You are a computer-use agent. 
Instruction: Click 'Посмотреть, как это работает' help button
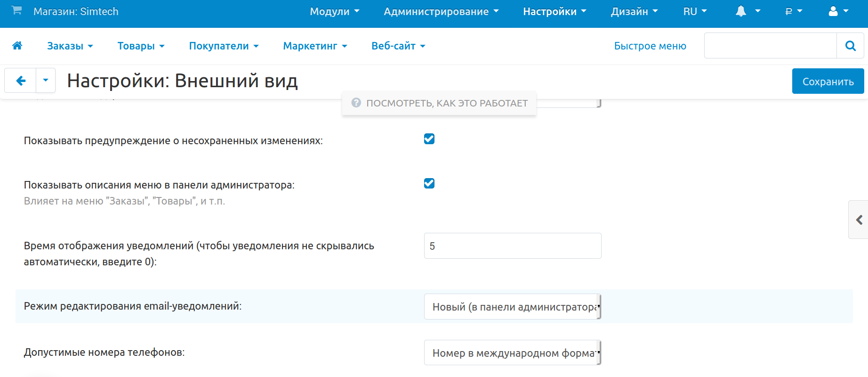[x=439, y=103]
